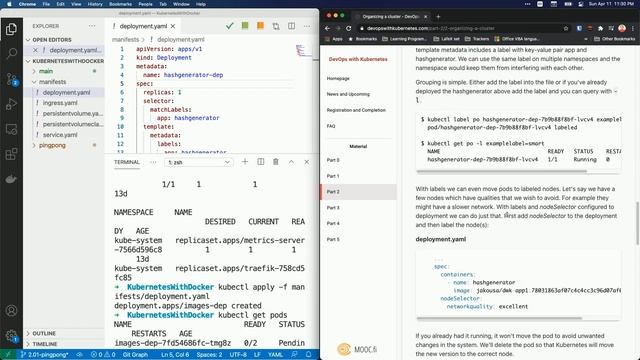The image size is (640, 360).
Task: Collapse the KUBERNETESWITHDOCKER folder section
Action: (64, 61)
